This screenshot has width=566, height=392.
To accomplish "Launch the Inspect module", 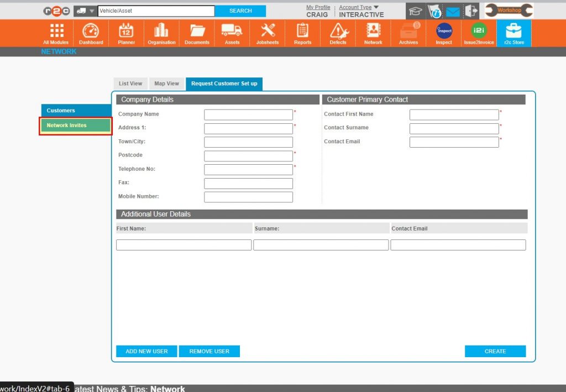I will (443, 33).
